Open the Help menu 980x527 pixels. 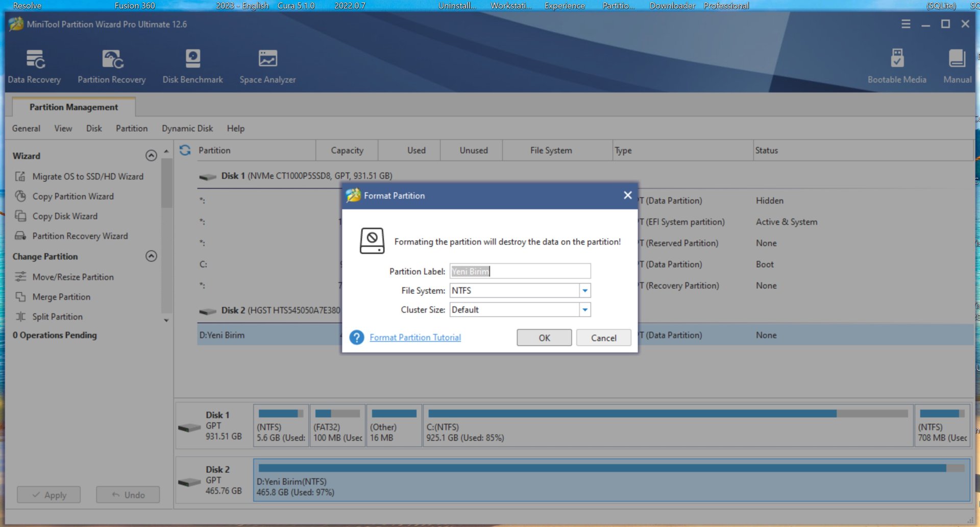pyautogui.click(x=236, y=129)
